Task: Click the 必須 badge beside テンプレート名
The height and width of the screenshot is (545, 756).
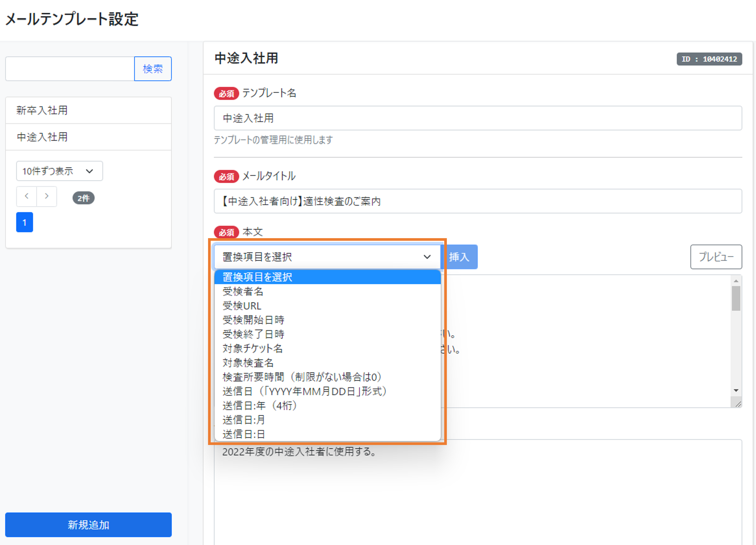Action: pyautogui.click(x=226, y=94)
